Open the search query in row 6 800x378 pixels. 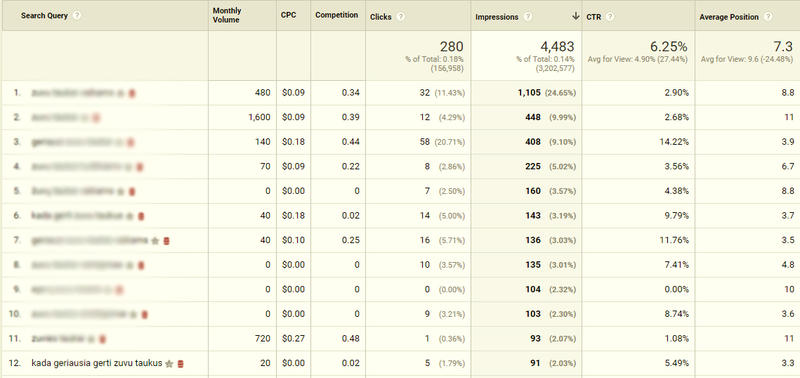[78, 216]
